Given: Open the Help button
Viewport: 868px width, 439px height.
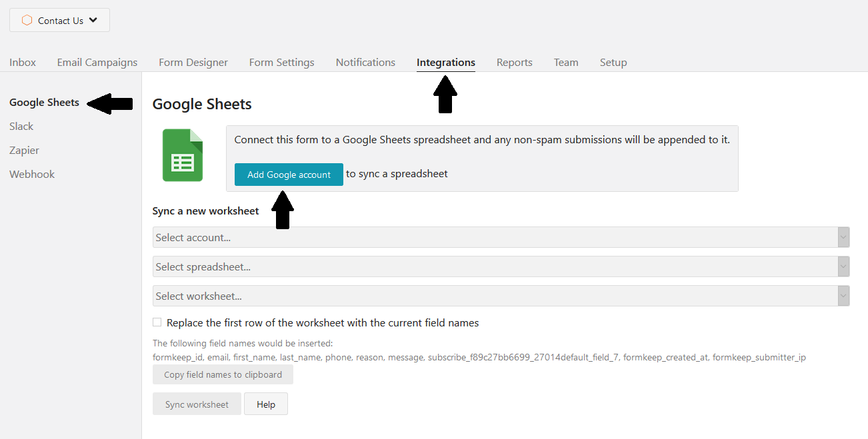Looking at the screenshot, I should (266, 404).
